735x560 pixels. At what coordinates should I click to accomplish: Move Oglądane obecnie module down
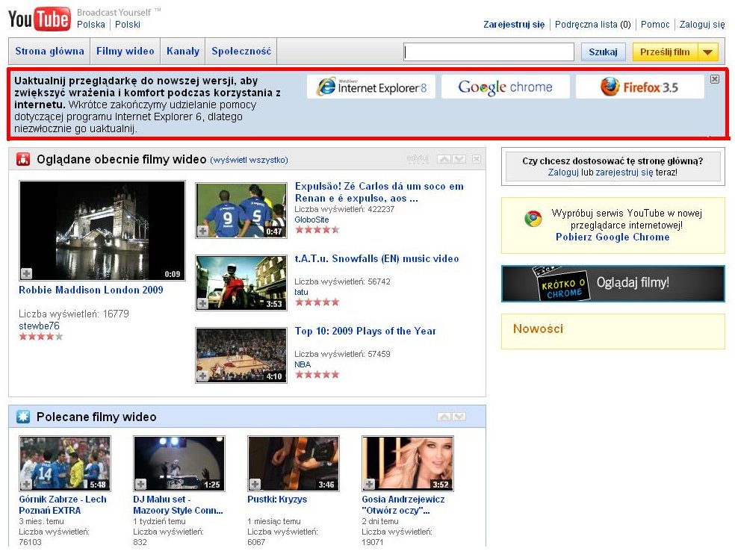459,159
